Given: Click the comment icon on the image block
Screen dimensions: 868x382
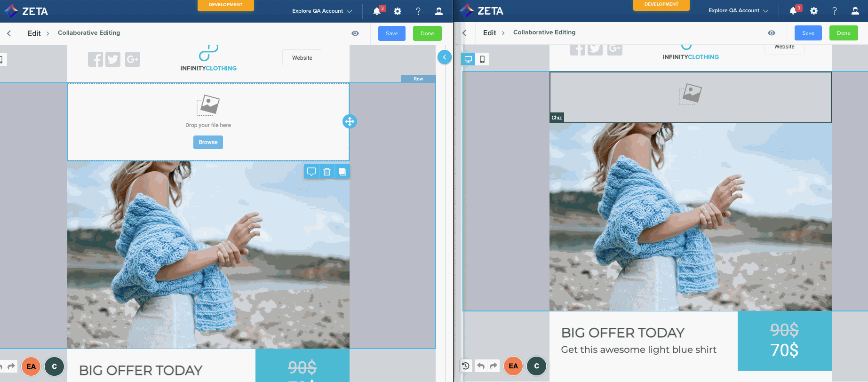Looking at the screenshot, I should pos(311,172).
